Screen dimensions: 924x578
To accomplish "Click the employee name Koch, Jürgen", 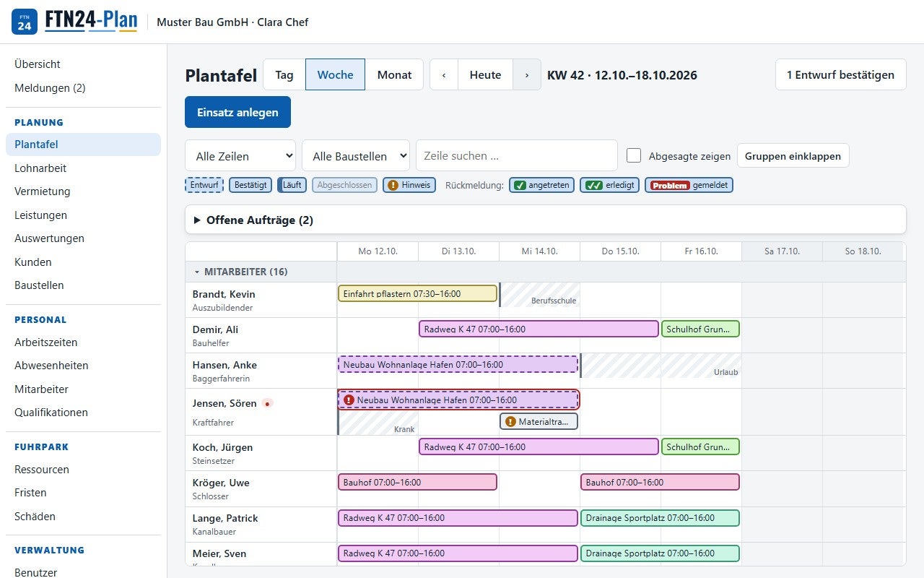I will (222, 447).
